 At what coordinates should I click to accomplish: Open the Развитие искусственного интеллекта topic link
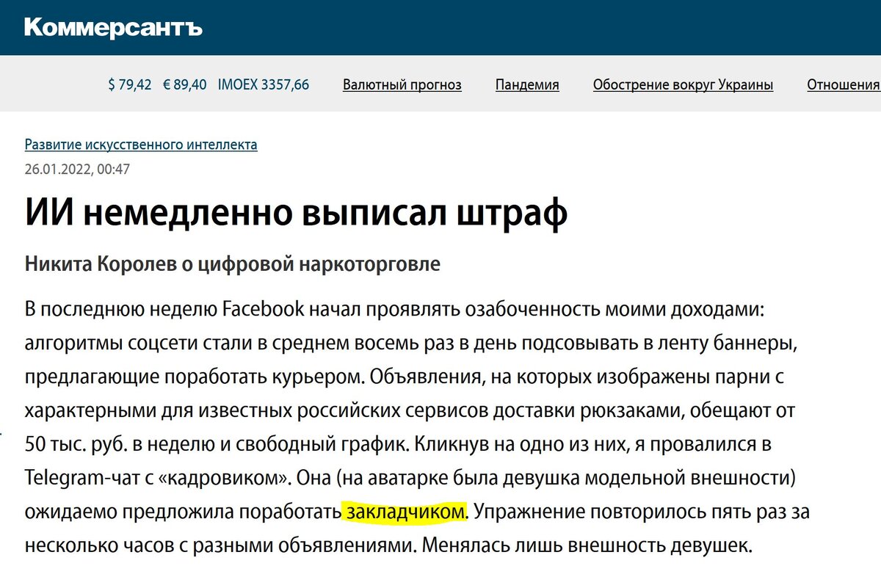click(x=141, y=145)
